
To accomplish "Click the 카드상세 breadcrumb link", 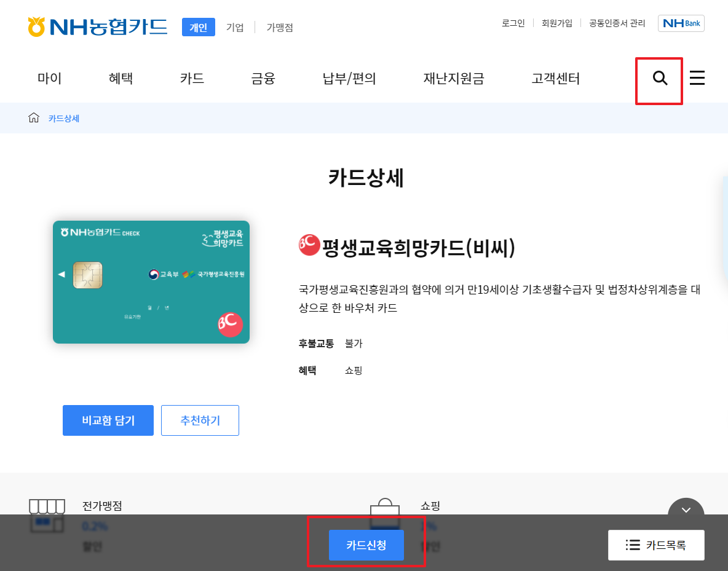I will (64, 119).
